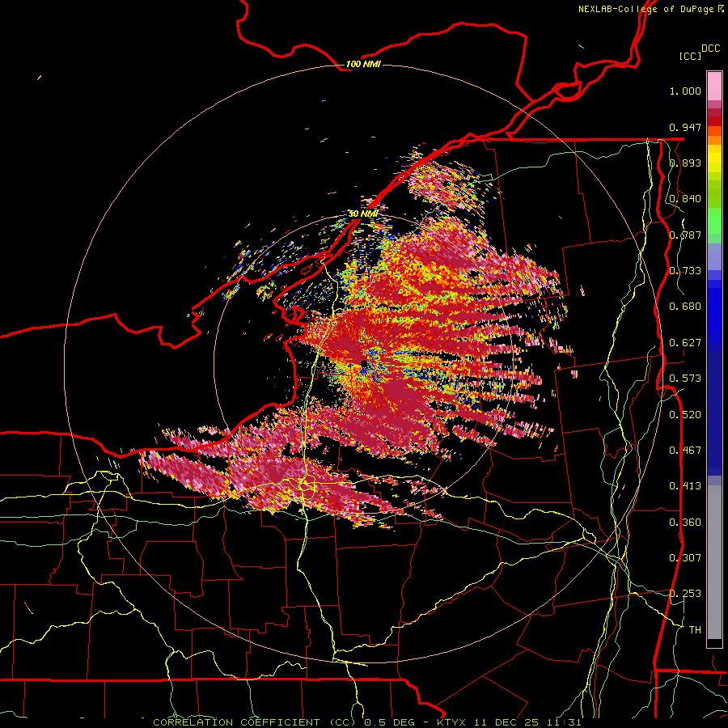Pick the gray lower color bar segment
728x728 pixels.
tap(714, 562)
